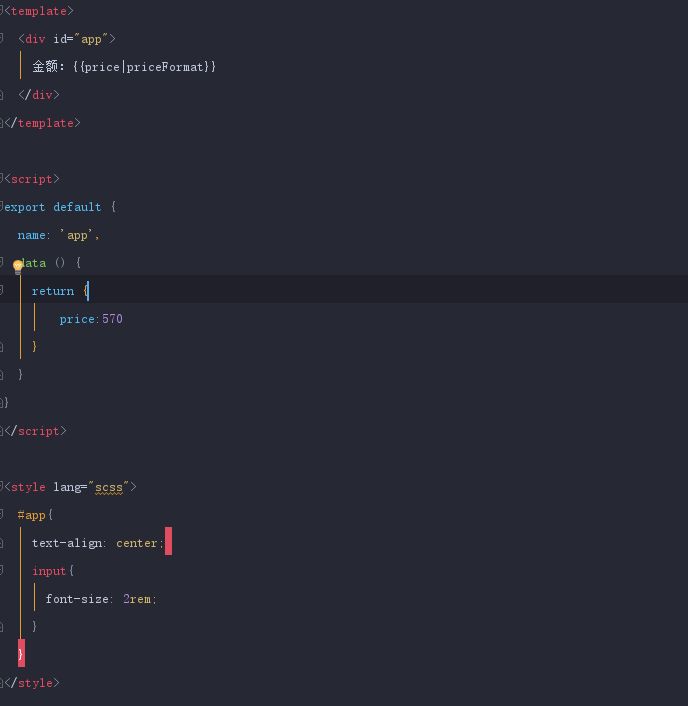Fold the opening script tag block

pyautogui.click(x=3, y=179)
